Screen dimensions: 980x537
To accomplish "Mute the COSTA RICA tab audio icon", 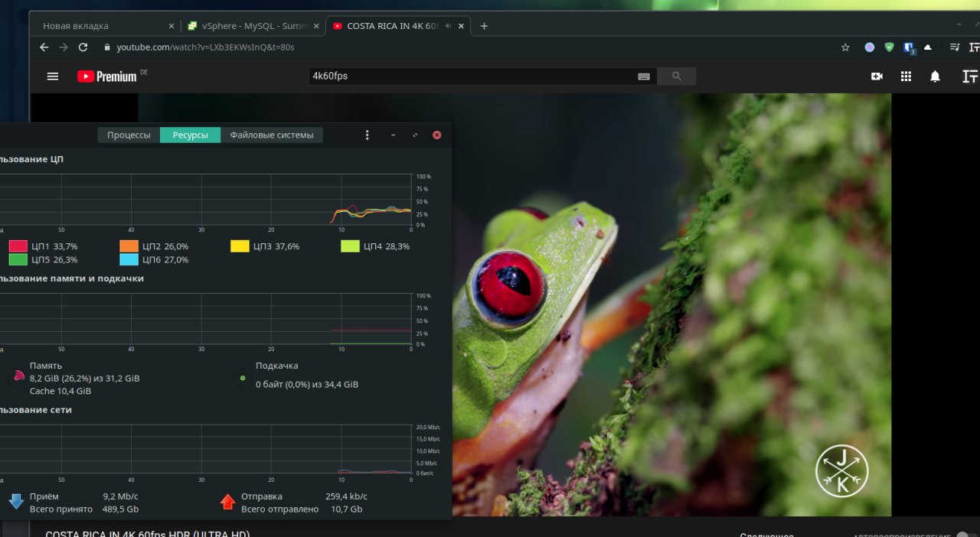I will (x=448, y=26).
